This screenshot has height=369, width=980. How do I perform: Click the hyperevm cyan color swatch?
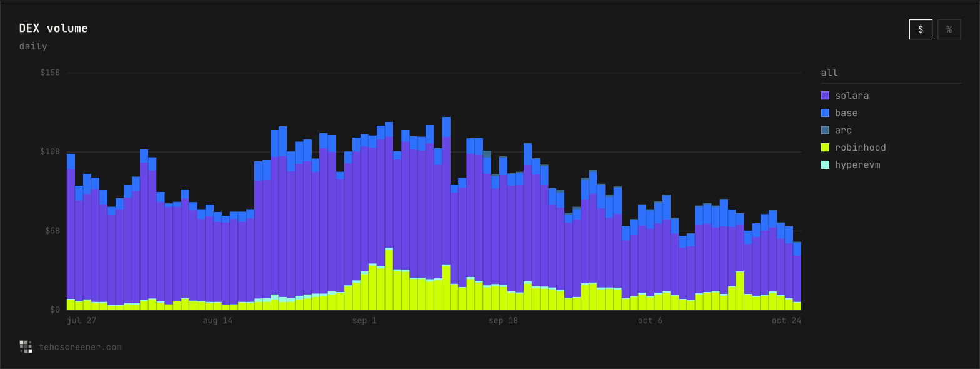(x=825, y=165)
